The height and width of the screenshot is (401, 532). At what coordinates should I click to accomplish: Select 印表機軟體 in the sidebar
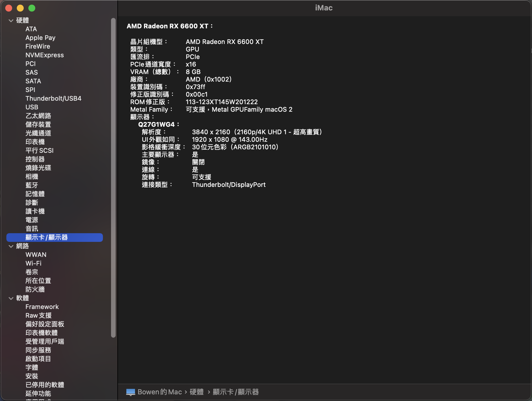coord(42,333)
